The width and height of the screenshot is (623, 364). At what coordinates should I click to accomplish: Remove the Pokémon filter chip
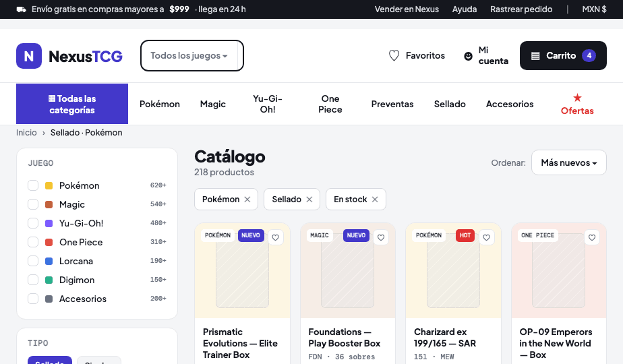pos(247,199)
